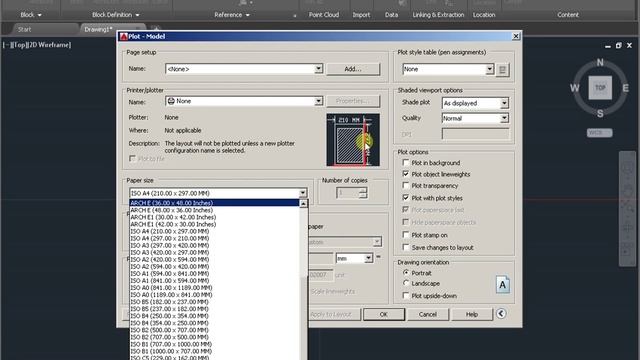The height and width of the screenshot is (360, 640).
Task: Toggle Plot object lineweights checkbox
Action: pyautogui.click(x=406, y=174)
